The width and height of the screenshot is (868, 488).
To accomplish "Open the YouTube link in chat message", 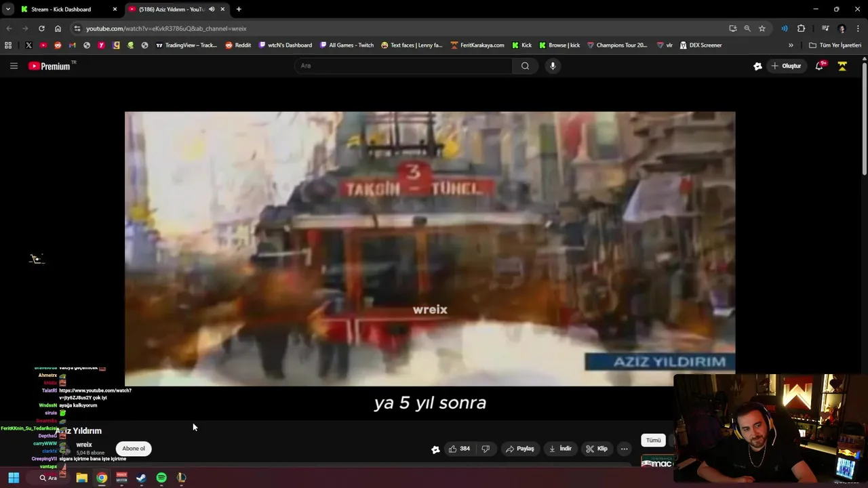I will (95, 394).
